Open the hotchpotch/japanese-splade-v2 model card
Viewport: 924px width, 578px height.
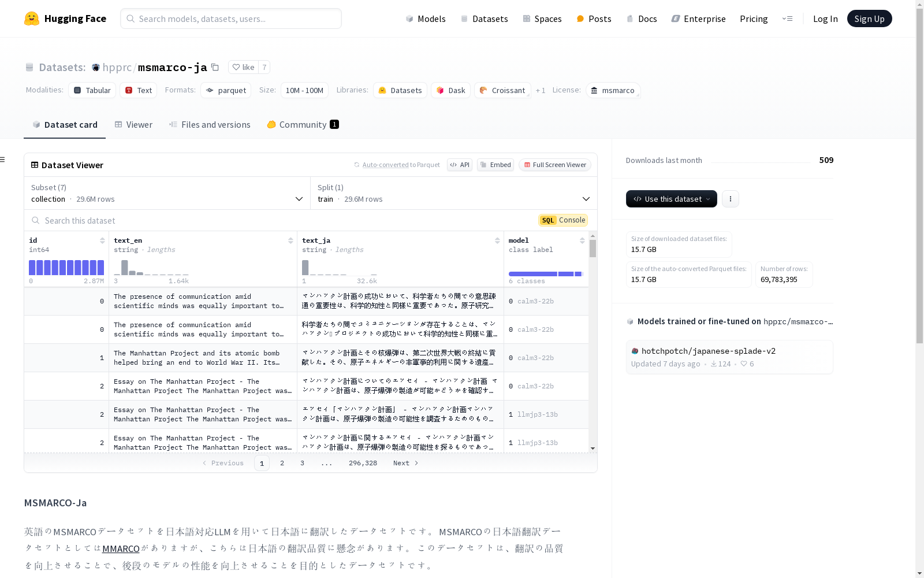tap(729, 357)
